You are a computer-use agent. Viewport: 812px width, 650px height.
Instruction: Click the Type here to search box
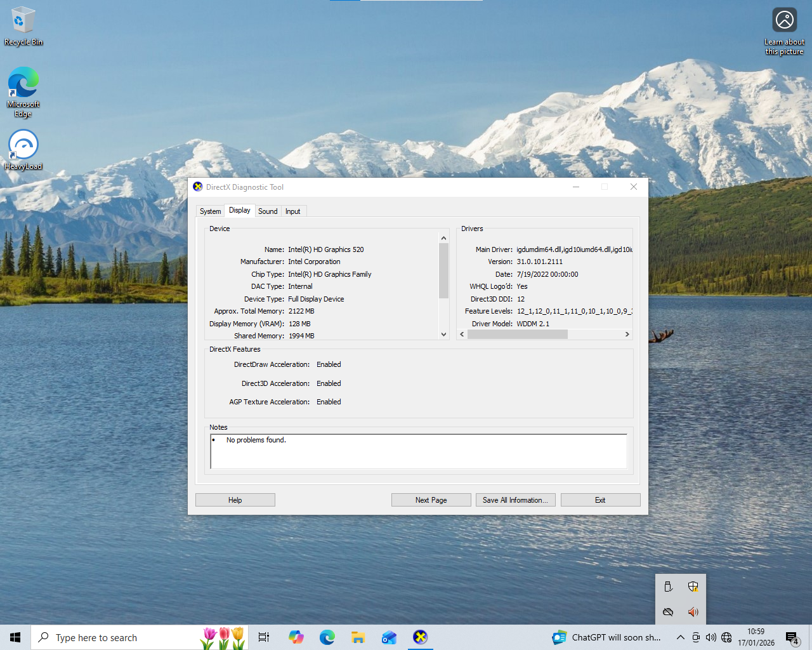[x=114, y=637]
